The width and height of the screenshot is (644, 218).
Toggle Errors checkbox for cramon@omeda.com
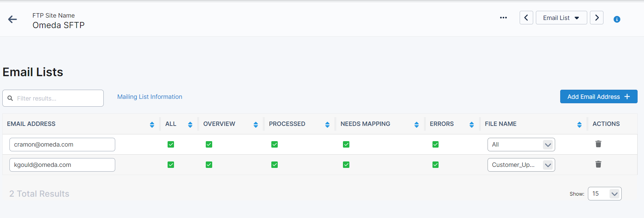pos(435,145)
